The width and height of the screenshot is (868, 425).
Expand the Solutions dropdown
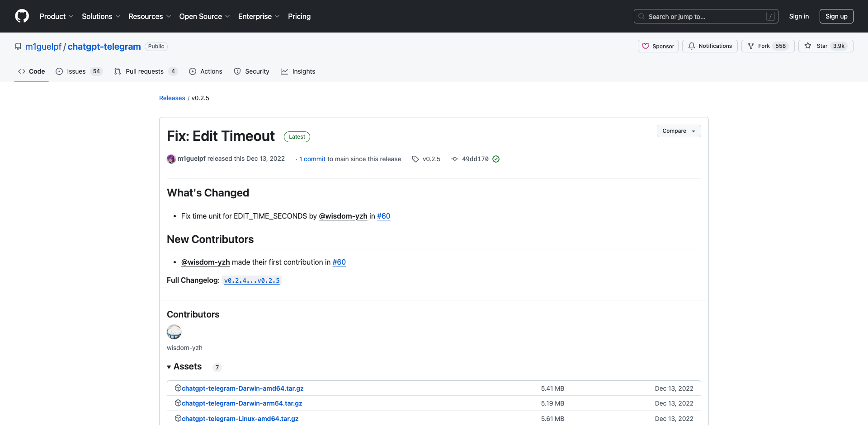(101, 16)
